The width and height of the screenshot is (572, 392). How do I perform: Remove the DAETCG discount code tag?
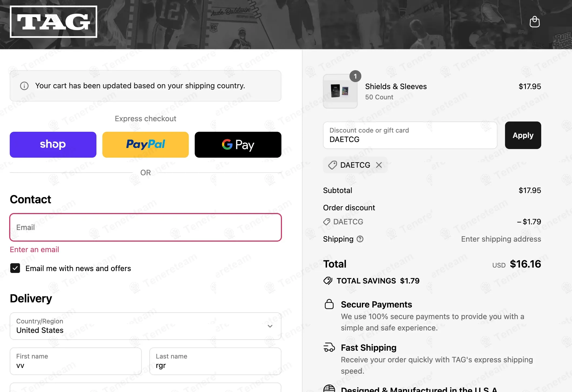tap(379, 165)
